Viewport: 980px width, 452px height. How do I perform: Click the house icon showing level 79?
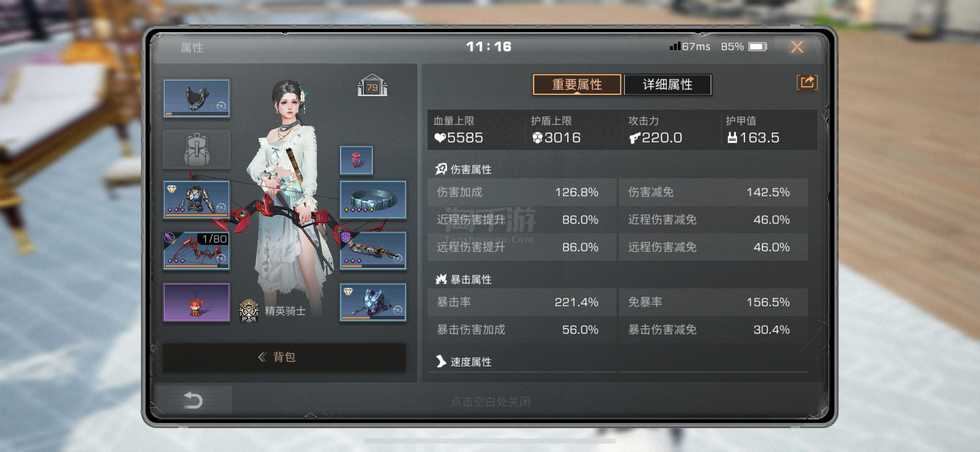[x=372, y=85]
